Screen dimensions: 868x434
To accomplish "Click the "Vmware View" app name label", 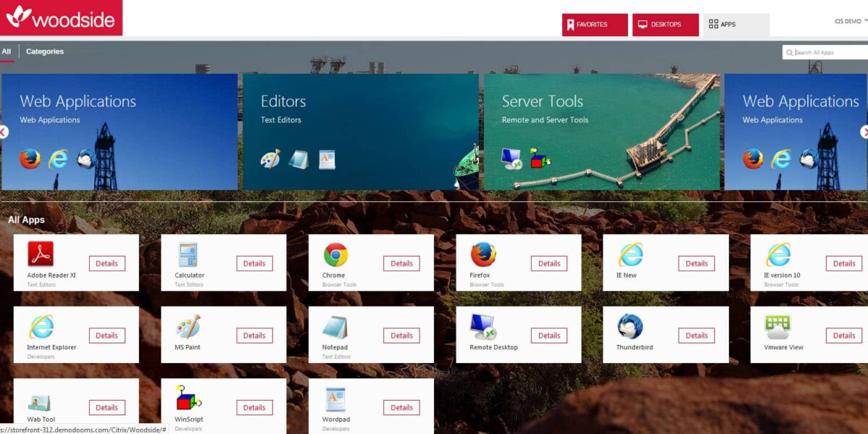I will coord(784,347).
